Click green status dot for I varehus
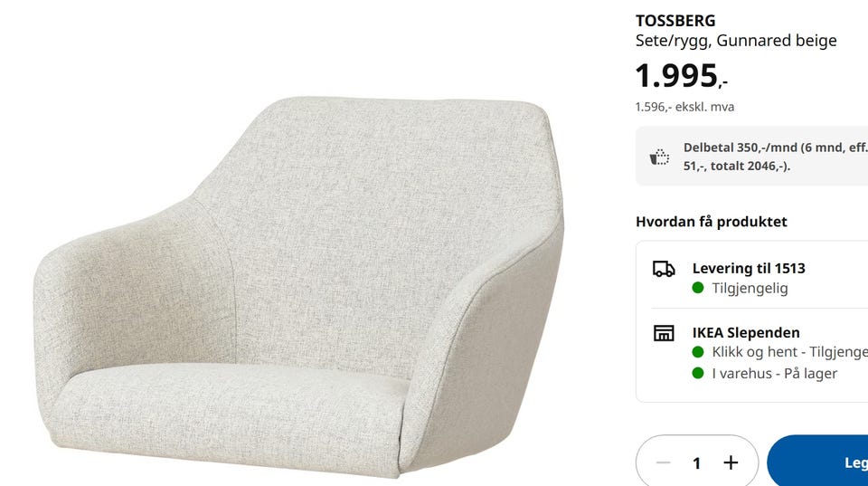Image resolution: width=868 pixels, height=486 pixels. tap(698, 374)
